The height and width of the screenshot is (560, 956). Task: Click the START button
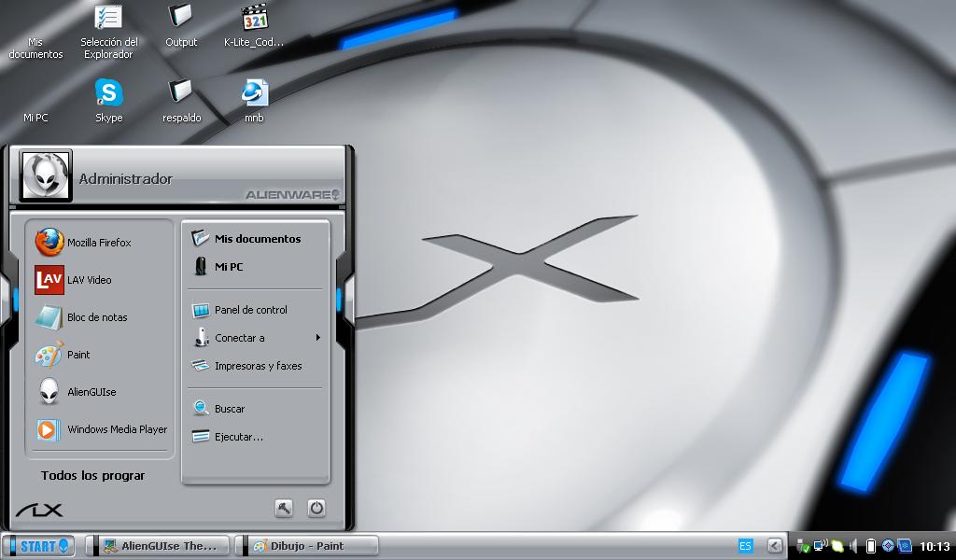point(38,546)
